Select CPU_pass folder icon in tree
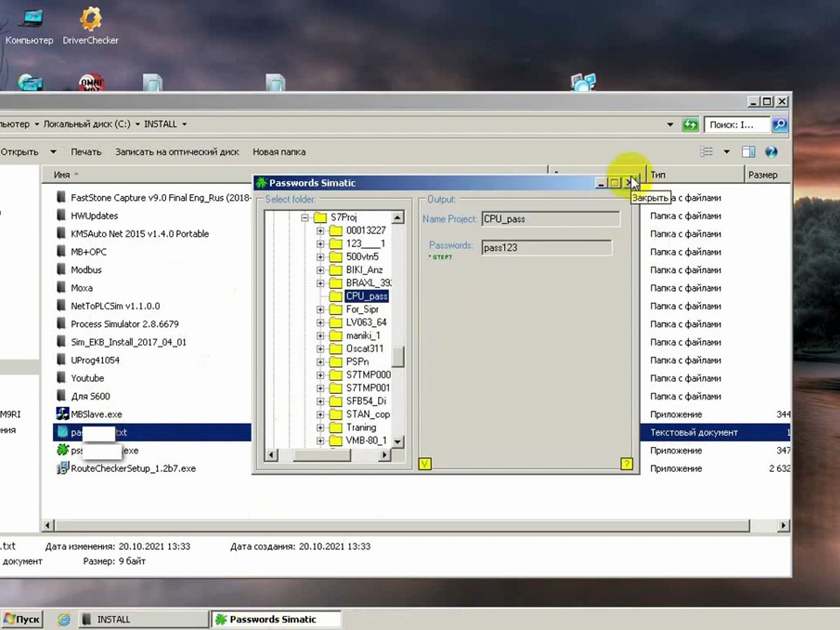The width and height of the screenshot is (840, 630). [336, 296]
